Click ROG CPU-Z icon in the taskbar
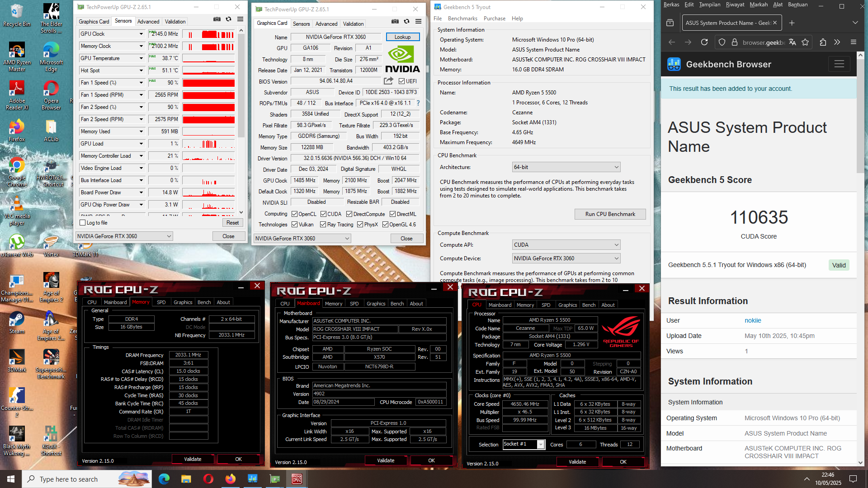868x488 pixels. click(x=297, y=479)
